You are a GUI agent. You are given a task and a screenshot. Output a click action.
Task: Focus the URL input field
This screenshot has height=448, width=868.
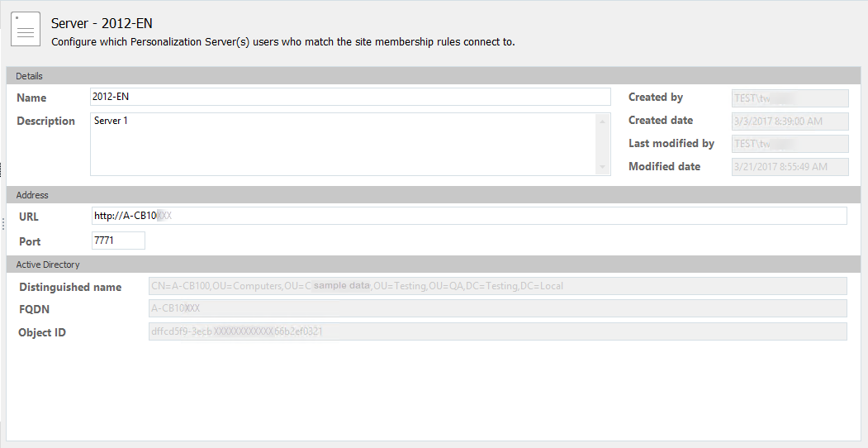click(468, 216)
